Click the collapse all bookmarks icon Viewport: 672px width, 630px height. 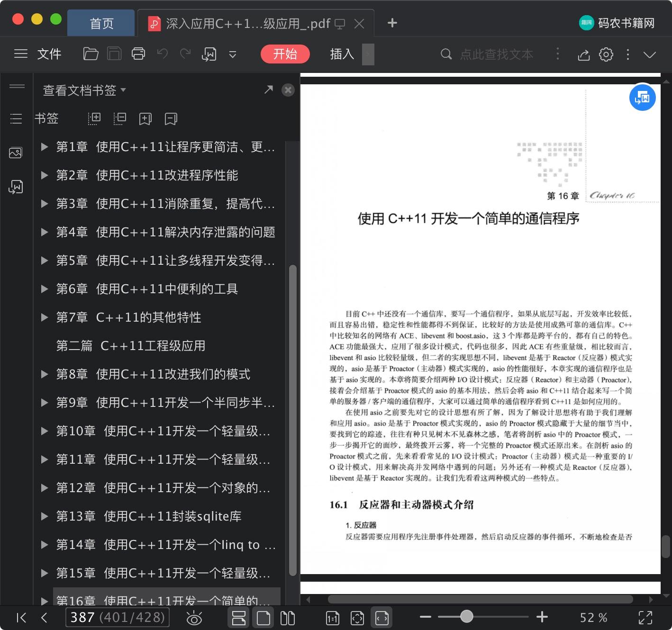(120, 118)
